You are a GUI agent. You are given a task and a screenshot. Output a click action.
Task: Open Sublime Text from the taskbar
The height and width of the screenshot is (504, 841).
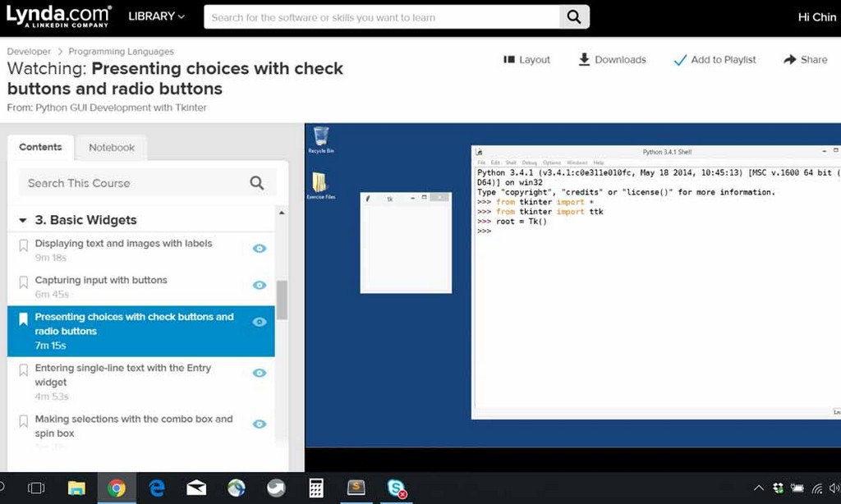pos(356,488)
